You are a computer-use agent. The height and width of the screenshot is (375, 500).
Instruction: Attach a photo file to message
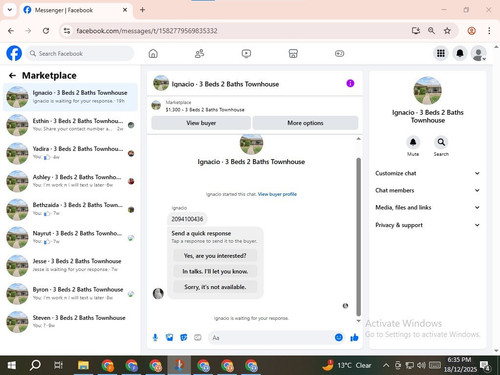coord(170,338)
